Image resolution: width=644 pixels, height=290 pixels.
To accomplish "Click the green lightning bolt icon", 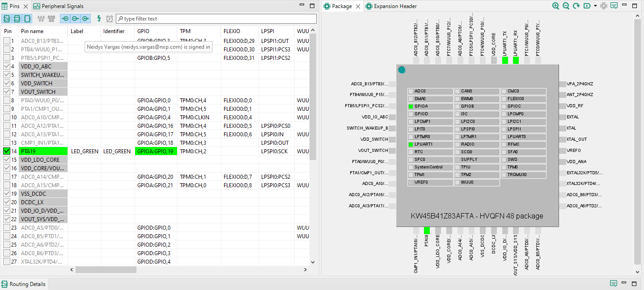I will 99,19.
